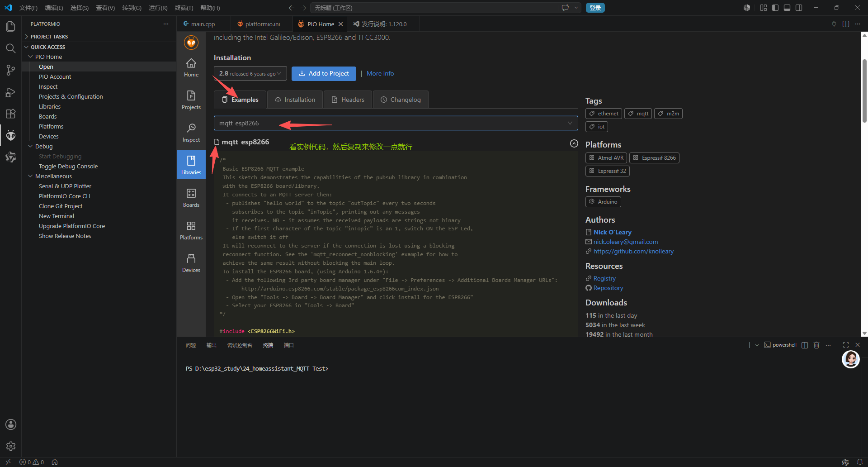Image resolution: width=868 pixels, height=467 pixels.
Task: Open Projects & Configuration in Quick Access
Action: (71, 97)
